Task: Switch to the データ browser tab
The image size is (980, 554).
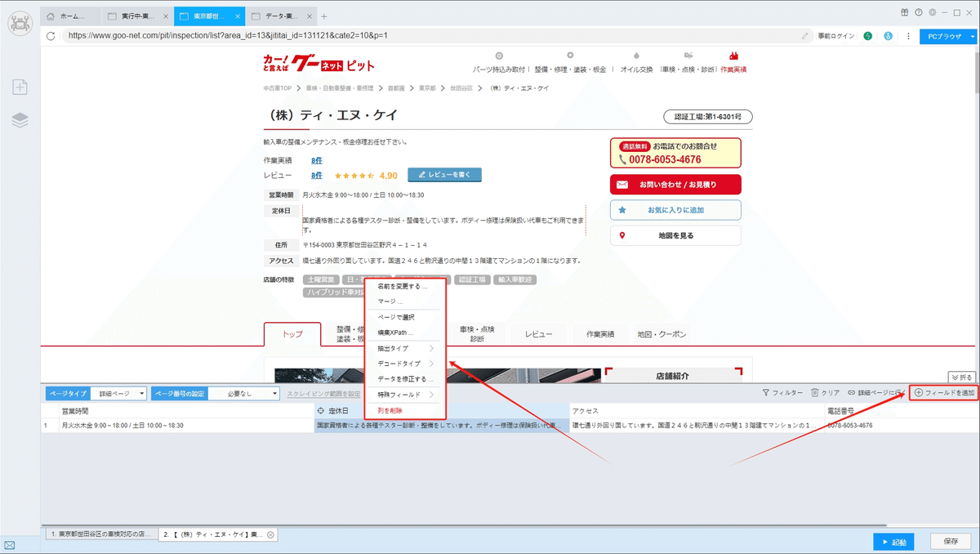Action: [x=279, y=16]
